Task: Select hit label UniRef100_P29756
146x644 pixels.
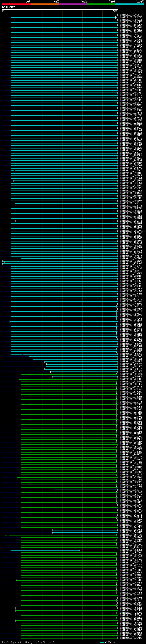Action: pos(131,40)
